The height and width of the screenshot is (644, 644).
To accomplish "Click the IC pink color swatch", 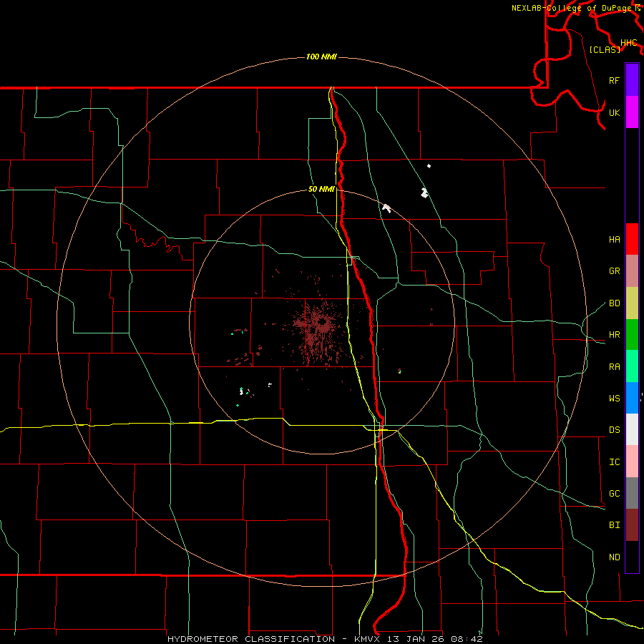I will (x=632, y=462).
